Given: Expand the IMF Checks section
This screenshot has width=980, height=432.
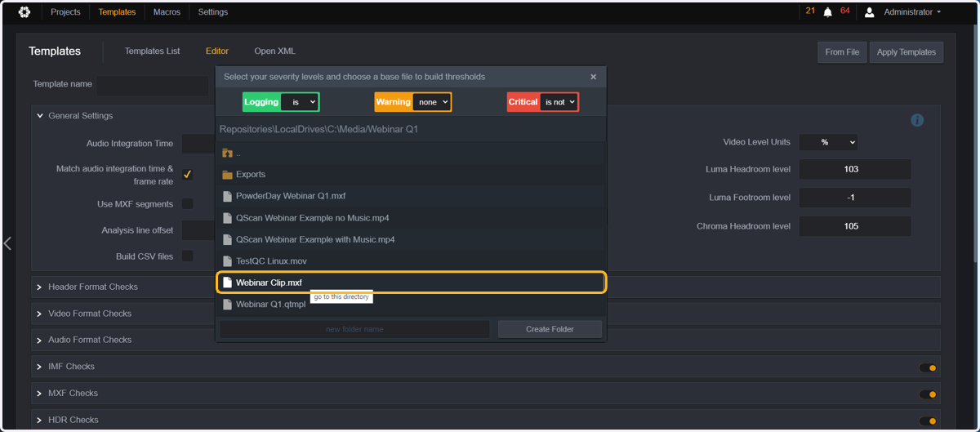Looking at the screenshot, I should point(40,367).
